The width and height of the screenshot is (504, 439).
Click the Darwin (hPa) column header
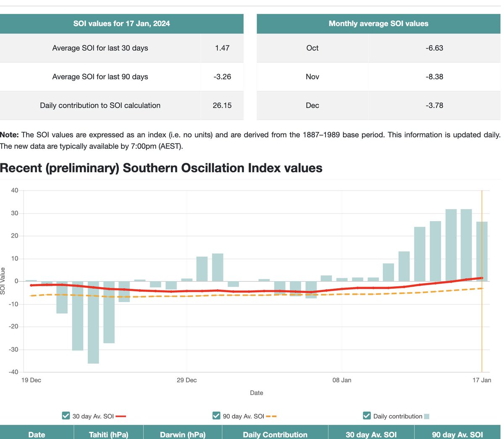point(183,432)
